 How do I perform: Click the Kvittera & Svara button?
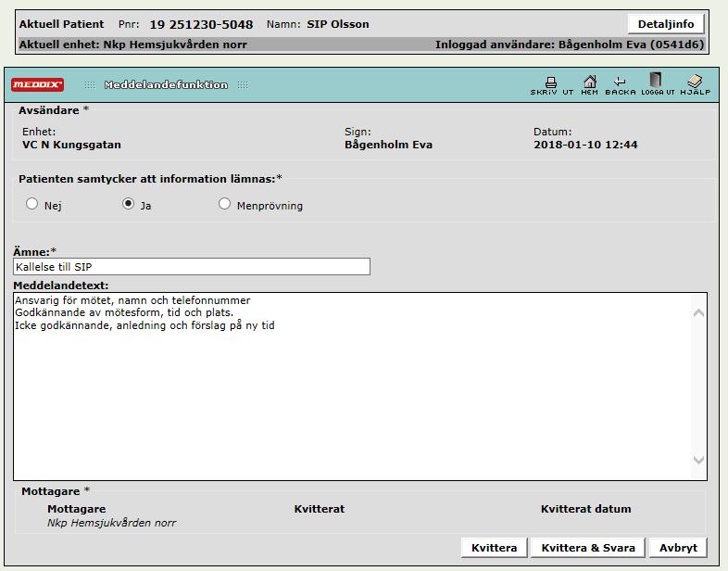588,548
